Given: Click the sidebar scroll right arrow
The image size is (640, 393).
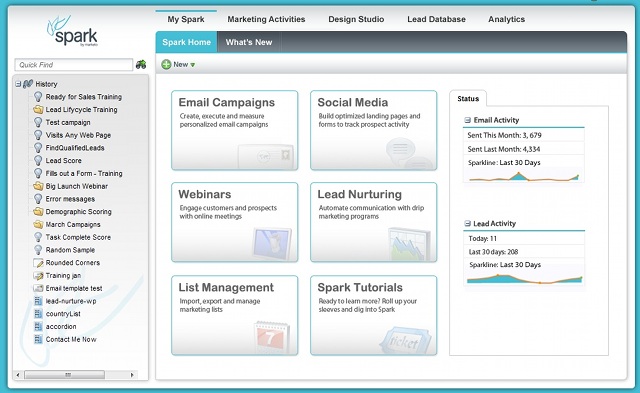Looking at the screenshot, I should pyautogui.click(x=132, y=375).
